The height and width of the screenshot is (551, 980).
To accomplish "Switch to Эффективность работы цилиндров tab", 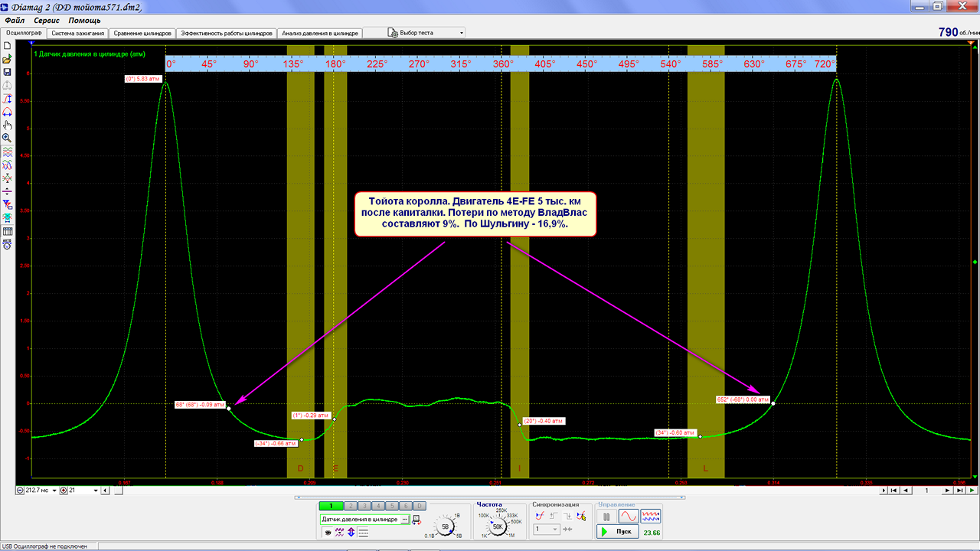I will (227, 34).
